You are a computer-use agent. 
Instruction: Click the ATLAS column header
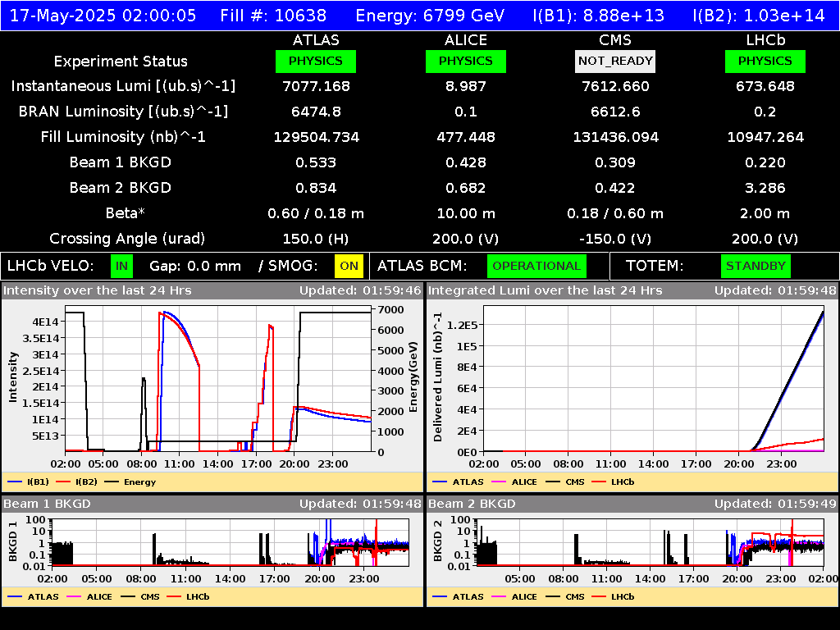(x=316, y=40)
